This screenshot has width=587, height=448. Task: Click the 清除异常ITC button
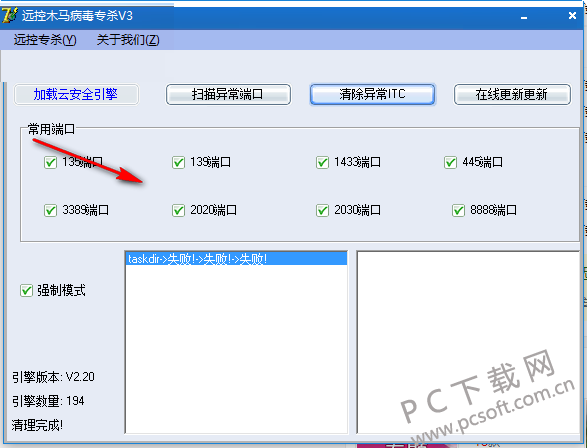372,94
